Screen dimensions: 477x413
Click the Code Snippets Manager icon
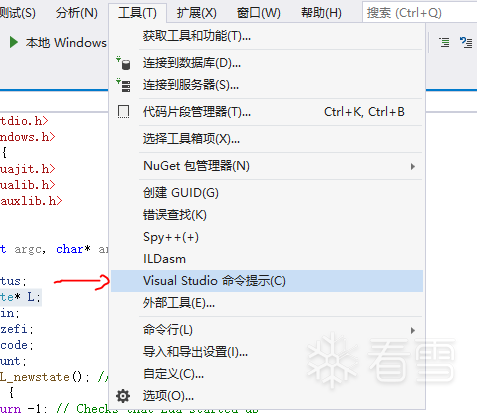pyautogui.click(x=123, y=112)
